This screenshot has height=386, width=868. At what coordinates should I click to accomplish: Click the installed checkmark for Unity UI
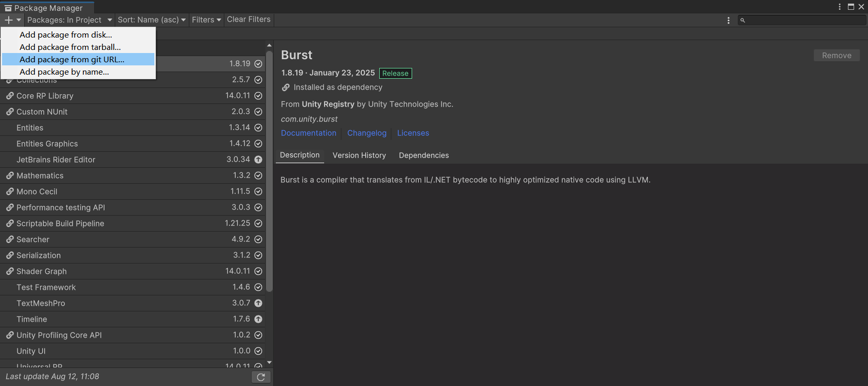pyautogui.click(x=258, y=351)
